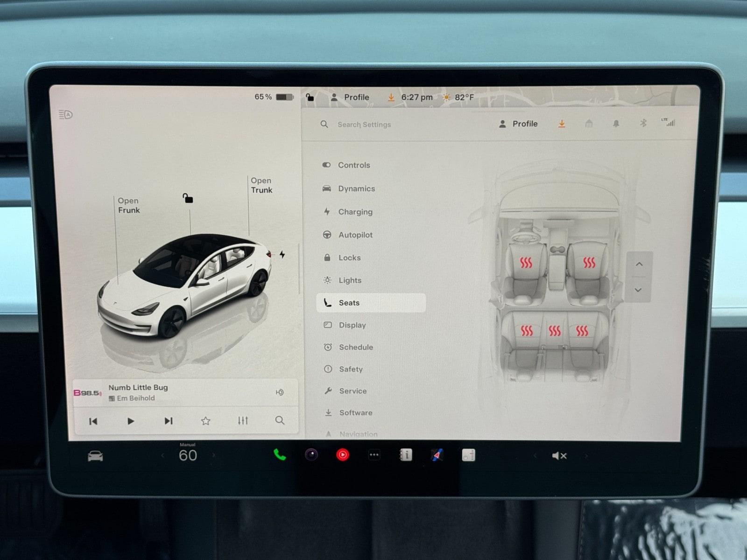Unmute volume using speaker icon

pyautogui.click(x=559, y=456)
